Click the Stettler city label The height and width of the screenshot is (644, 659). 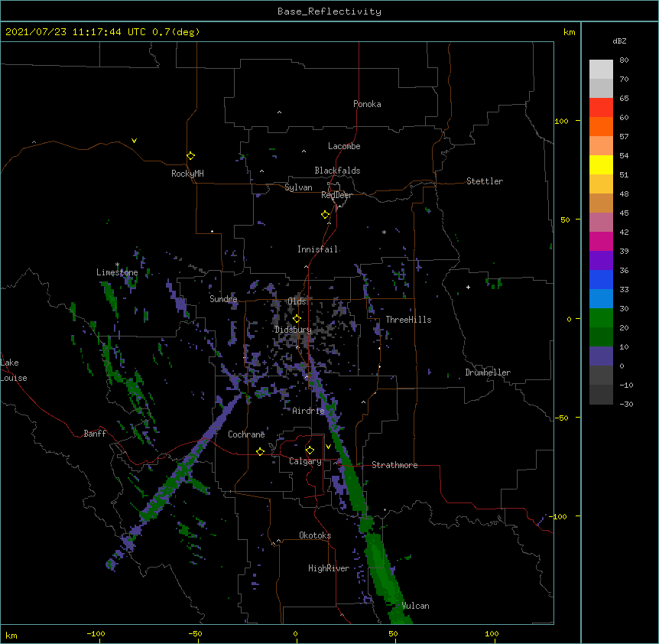click(x=485, y=181)
